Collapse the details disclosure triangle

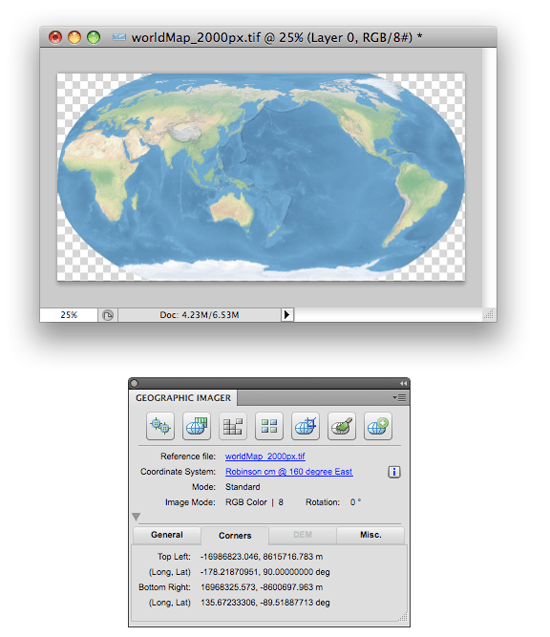click(x=136, y=517)
